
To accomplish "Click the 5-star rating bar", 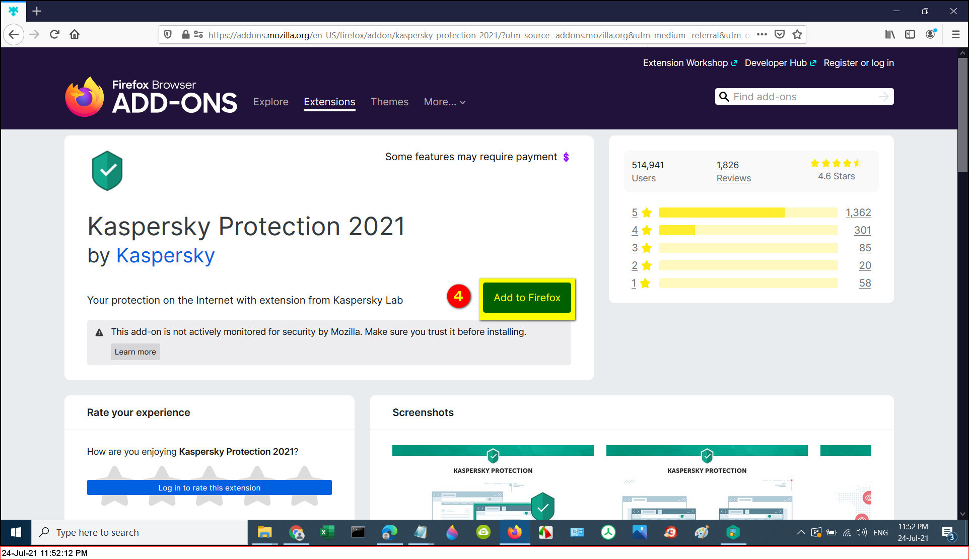I will 748,213.
